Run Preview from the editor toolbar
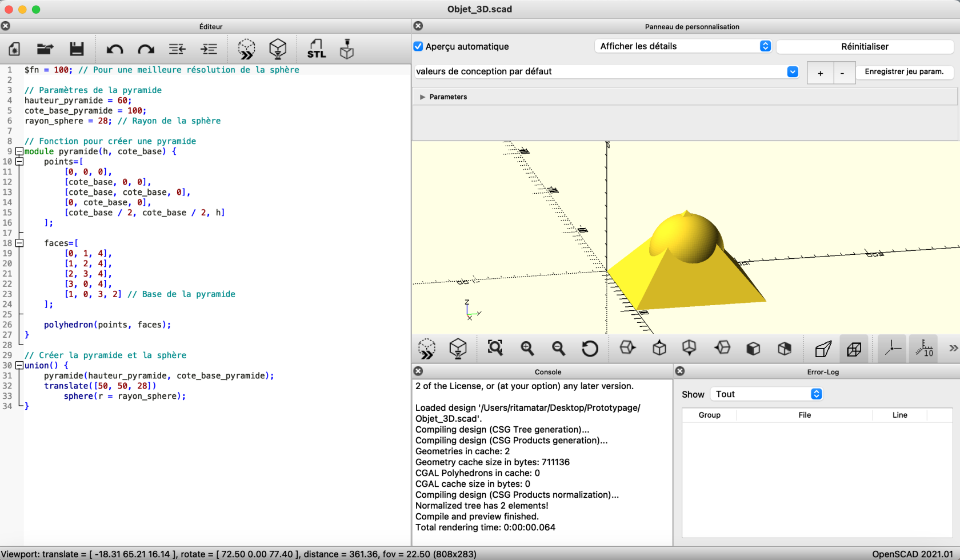Image resolution: width=960 pixels, height=560 pixels. [x=246, y=49]
